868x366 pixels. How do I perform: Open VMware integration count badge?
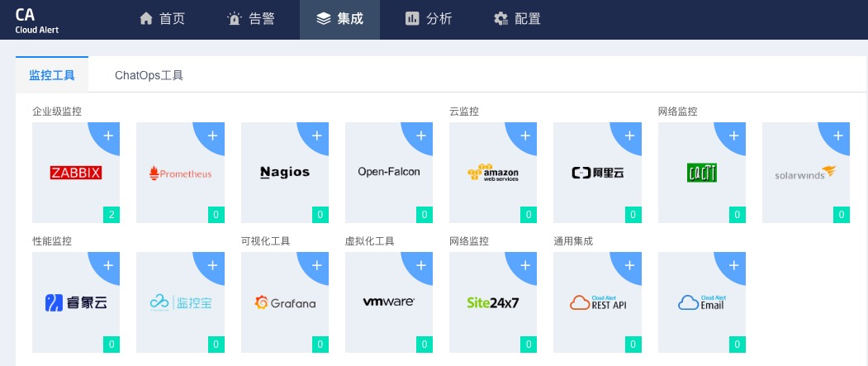pos(424,345)
